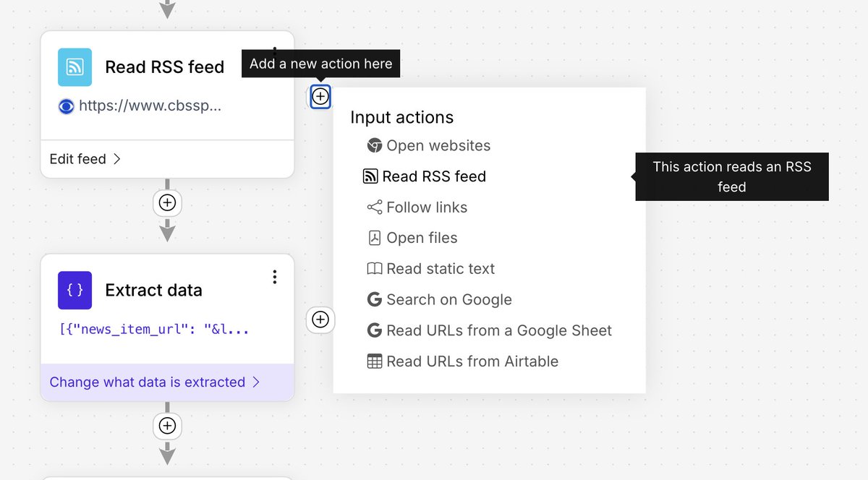Click the https://www.cbssp... feed URL text

point(150,106)
